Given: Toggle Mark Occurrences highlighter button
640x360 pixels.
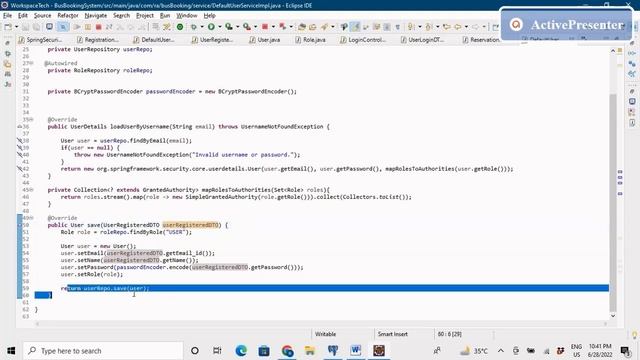Looking at the screenshot, I should [355, 27].
